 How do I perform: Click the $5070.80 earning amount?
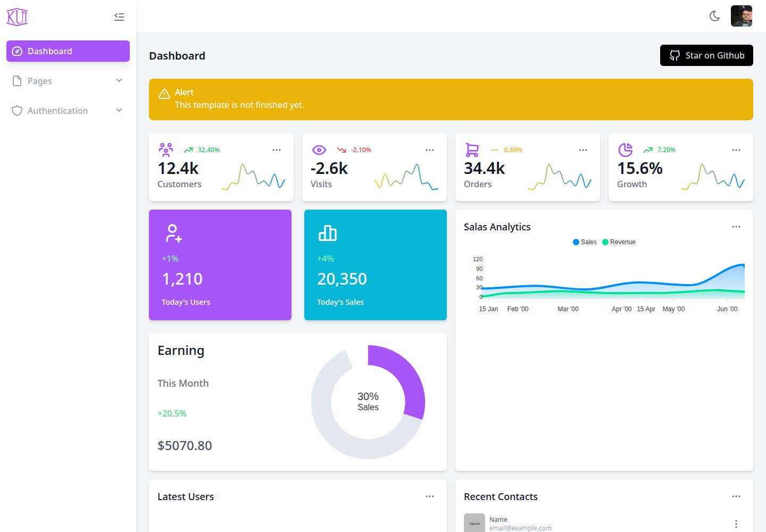tap(185, 445)
